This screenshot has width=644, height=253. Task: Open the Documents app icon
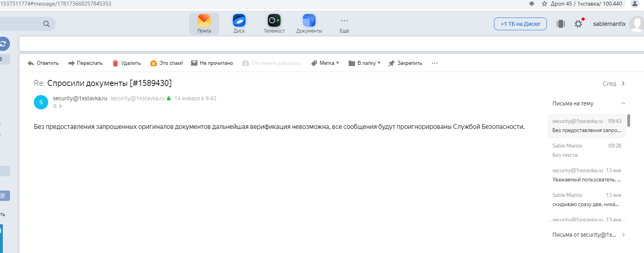[309, 21]
